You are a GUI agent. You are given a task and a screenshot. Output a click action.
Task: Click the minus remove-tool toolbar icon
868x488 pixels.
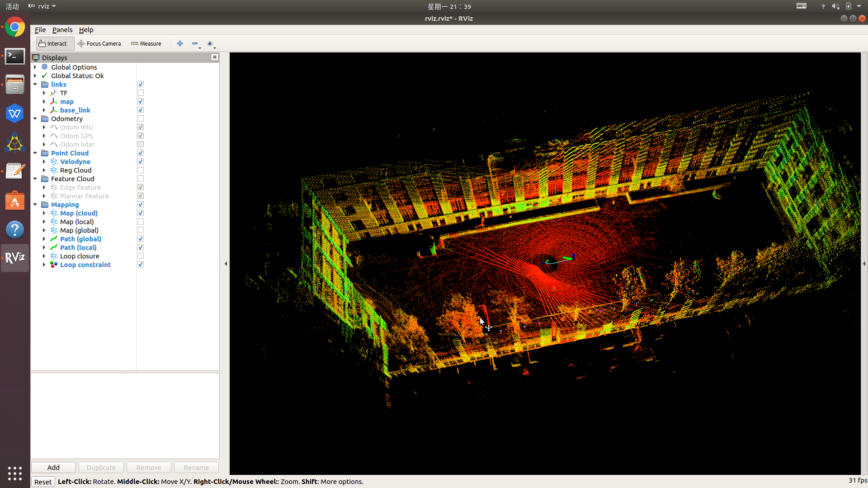(x=195, y=43)
